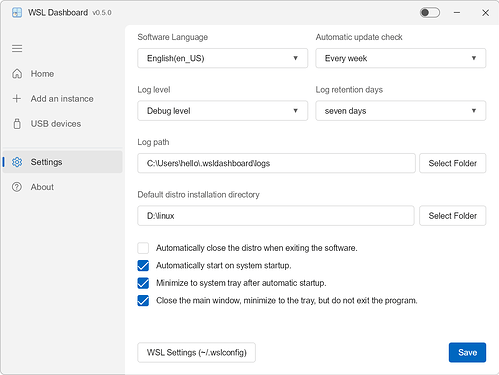Click the USB devices plug icon
Image resolution: width=499 pixels, height=375 pixels.
(x=17, y=124)
